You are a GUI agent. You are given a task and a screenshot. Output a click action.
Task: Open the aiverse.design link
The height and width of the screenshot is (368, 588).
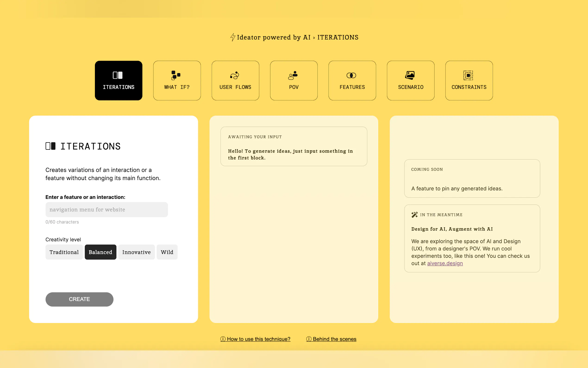click(445, 263)
